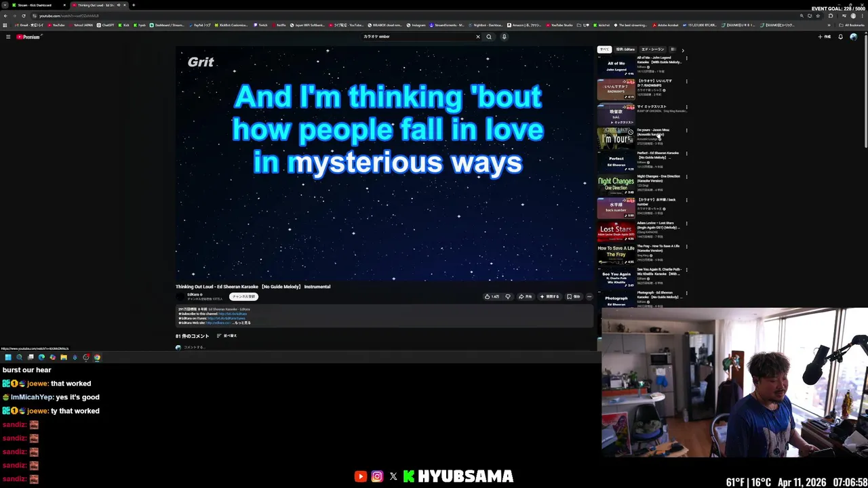Like the Thinking Out Loud video
Viewport: 868px width, 488px height.
pos(492,296)
